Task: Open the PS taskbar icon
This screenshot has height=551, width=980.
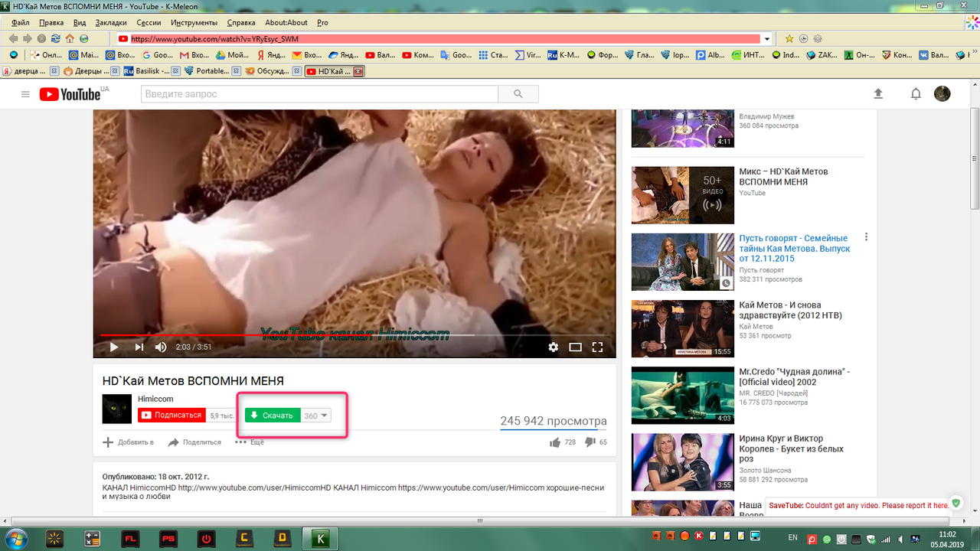Action: point(168,539)
